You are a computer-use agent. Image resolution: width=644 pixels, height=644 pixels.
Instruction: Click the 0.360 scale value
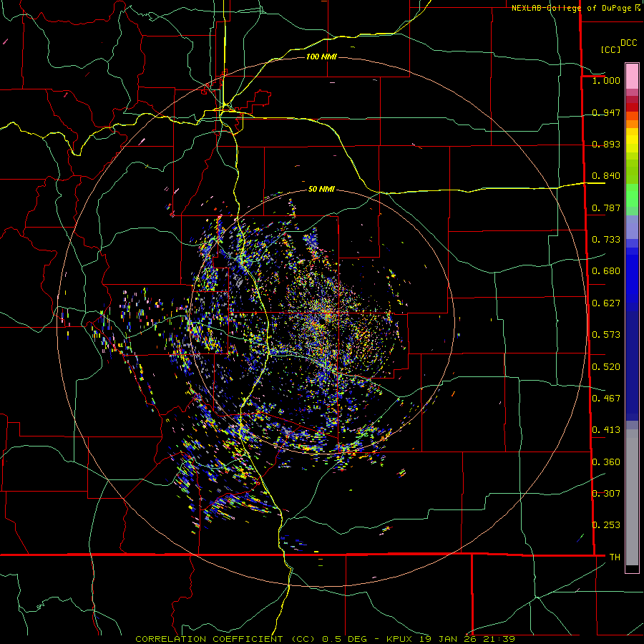[606, 462]
